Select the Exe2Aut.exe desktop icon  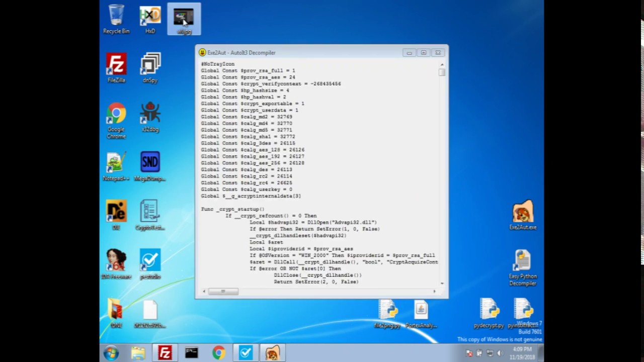(x=523, y=215)
